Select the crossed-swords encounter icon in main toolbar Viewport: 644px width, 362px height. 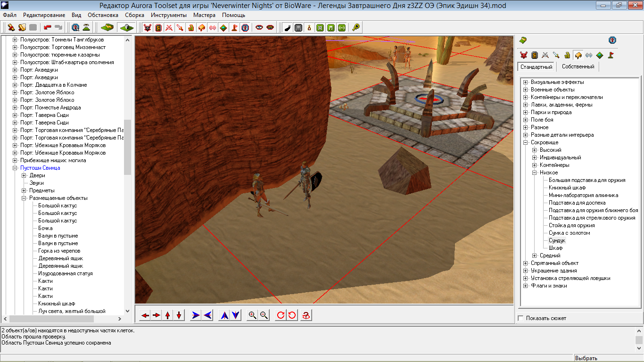[x=169, y=28]
